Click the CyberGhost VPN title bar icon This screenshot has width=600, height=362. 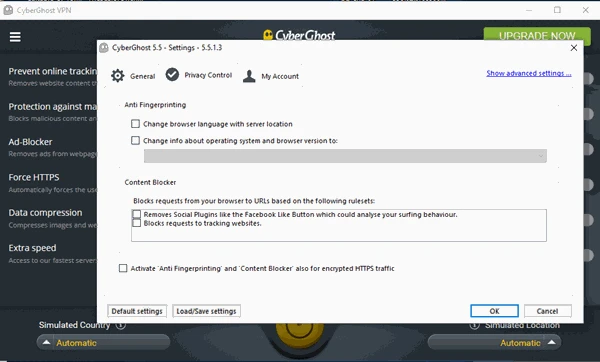(x=8, y=10)
